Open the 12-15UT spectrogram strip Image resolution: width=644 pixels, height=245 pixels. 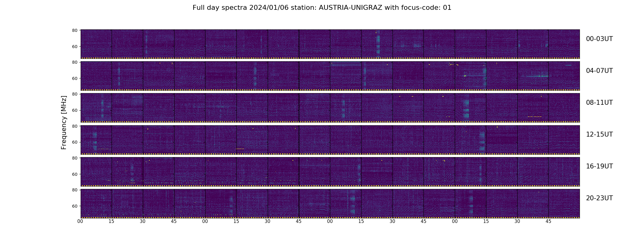(x=330, y=140)
